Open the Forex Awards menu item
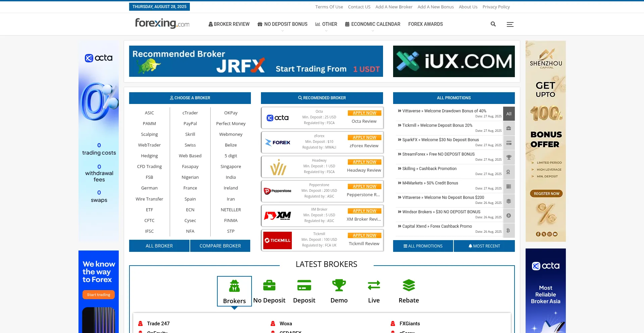 tap(426, 24)
